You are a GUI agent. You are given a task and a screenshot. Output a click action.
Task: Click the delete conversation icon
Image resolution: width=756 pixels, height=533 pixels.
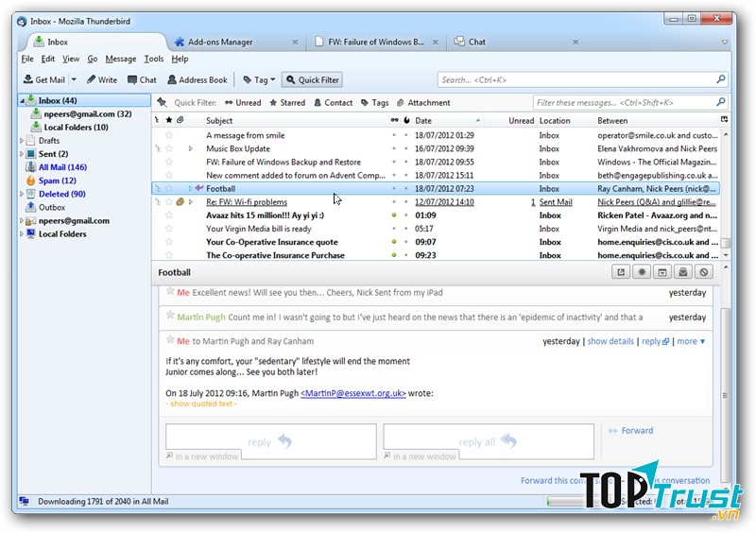[x=704, y=272]
